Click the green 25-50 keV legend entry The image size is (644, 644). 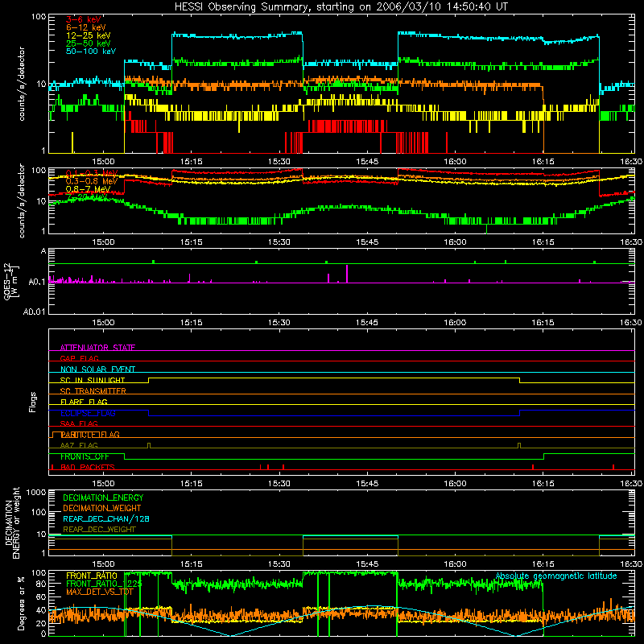point(89,43)
